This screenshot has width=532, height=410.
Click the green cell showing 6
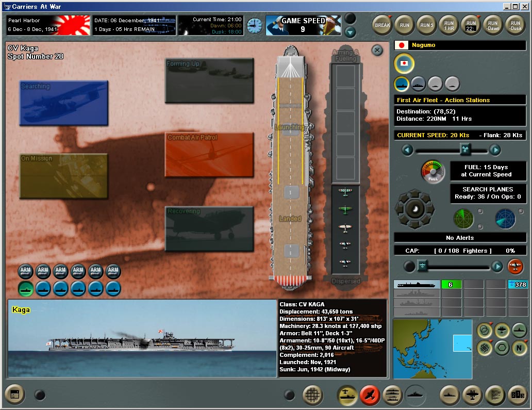click(x=451, y=284)
